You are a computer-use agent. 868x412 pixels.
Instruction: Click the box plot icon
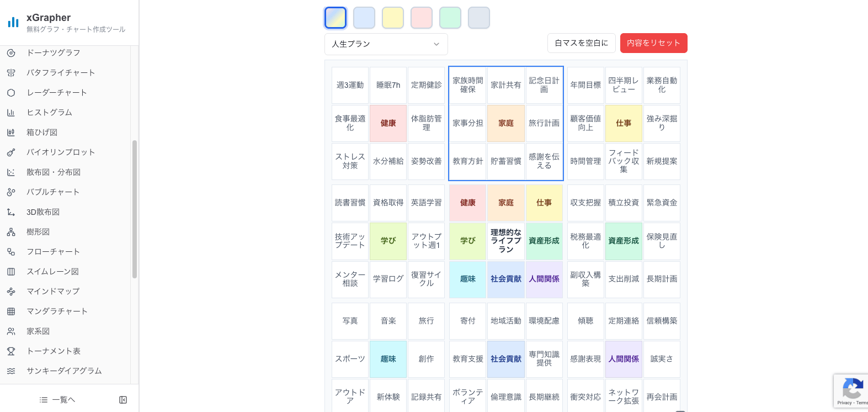coord(11,133)
